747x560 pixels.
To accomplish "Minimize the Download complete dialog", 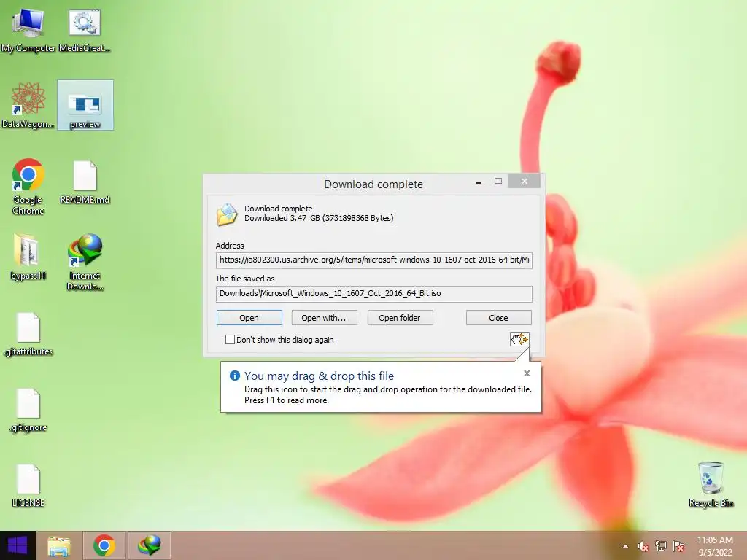I will [x=479, y=182].
